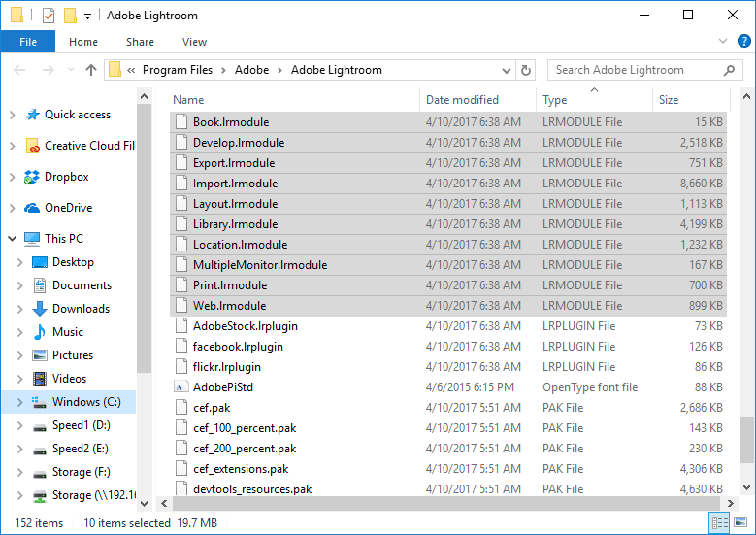This screenshot has height=535, width=756.
Task: Collapse the This PC tree node
Action: [x=13, y=239]
